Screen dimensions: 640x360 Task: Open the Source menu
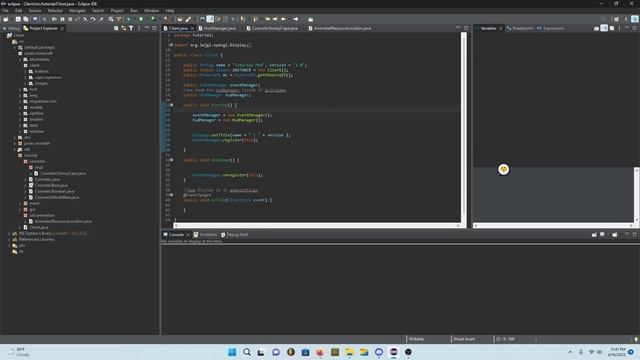(x=35, y=11)
